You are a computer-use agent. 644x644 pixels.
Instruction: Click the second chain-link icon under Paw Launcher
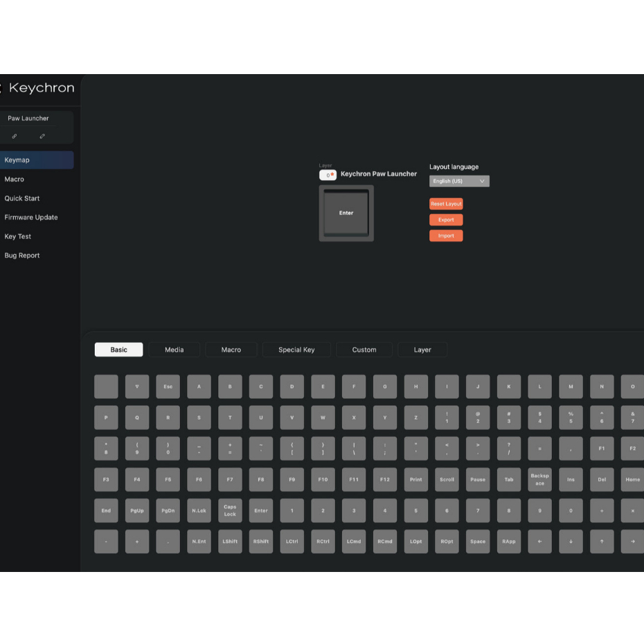click(x=42, y=136)
